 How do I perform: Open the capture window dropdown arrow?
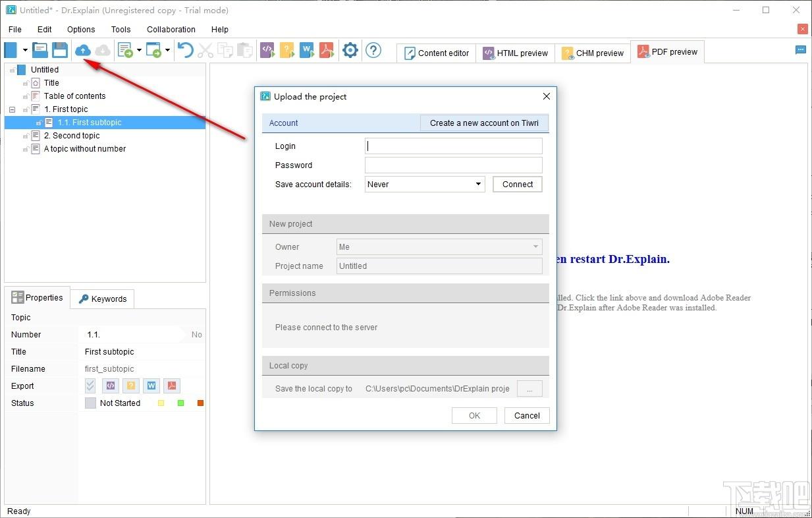click(167, 50)
